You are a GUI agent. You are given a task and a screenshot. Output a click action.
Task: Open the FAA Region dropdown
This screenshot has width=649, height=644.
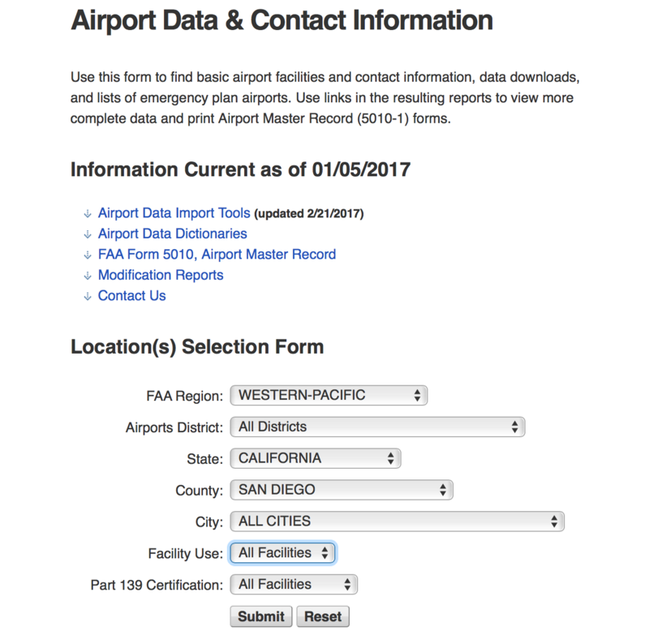tap(329, 396)
